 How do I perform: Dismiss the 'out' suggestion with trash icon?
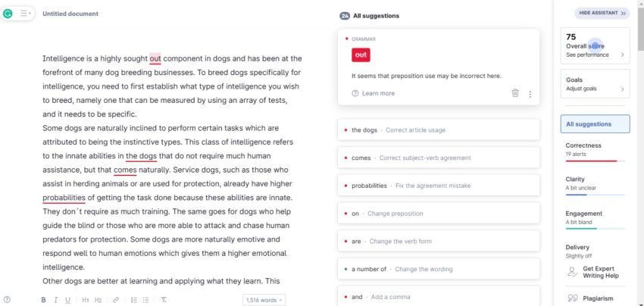point(515,93)
